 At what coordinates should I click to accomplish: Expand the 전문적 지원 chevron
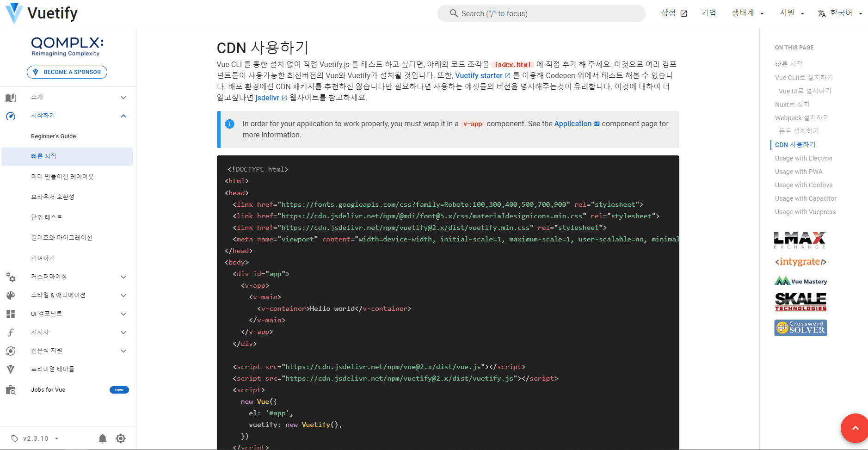click(123, 351)
